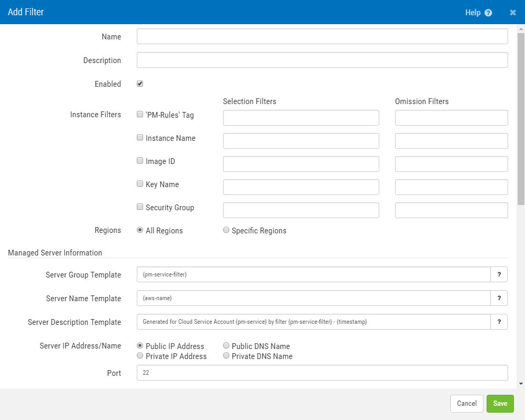Select Public DNS Name option
Screen dimensions: 525x420
(x=226, y=345)
